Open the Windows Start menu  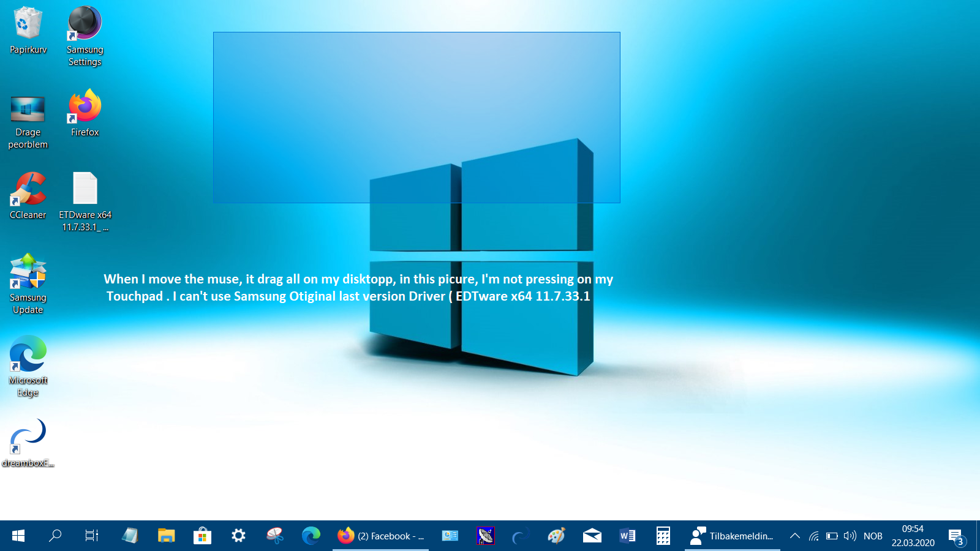[x=18, y=536]
